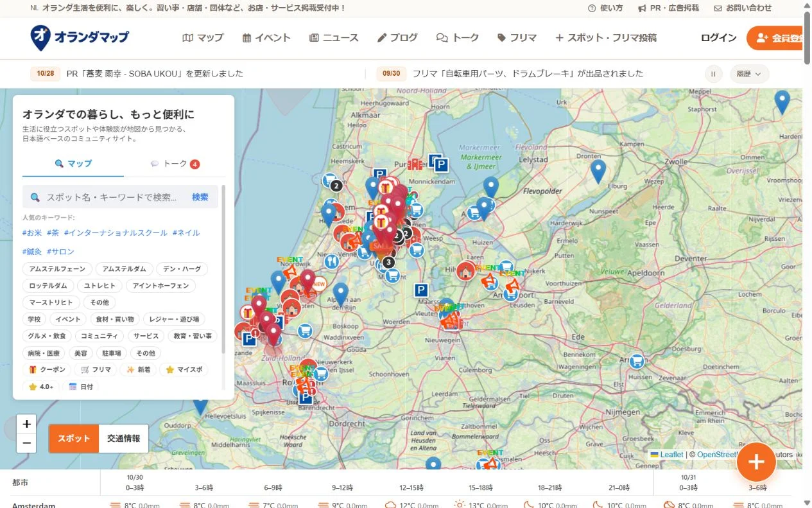
Task: Enable the 新着 sparkle filter
Action: click(138, 370)
